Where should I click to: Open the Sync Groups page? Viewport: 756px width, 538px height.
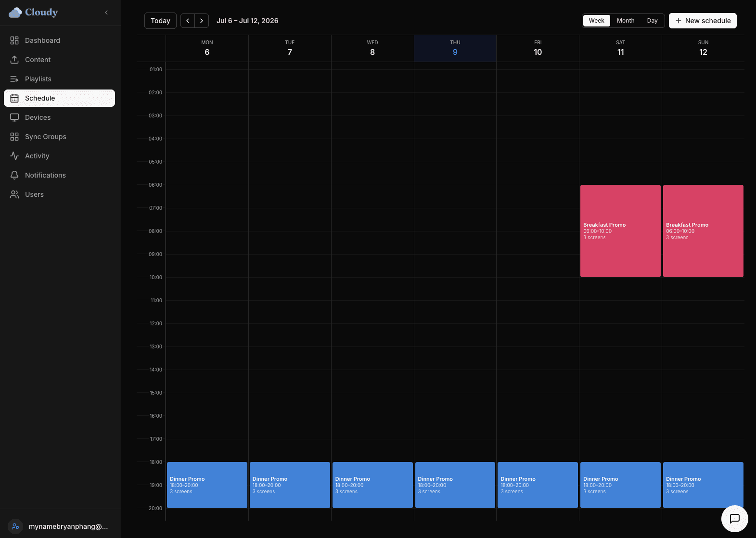click(59, 137)
